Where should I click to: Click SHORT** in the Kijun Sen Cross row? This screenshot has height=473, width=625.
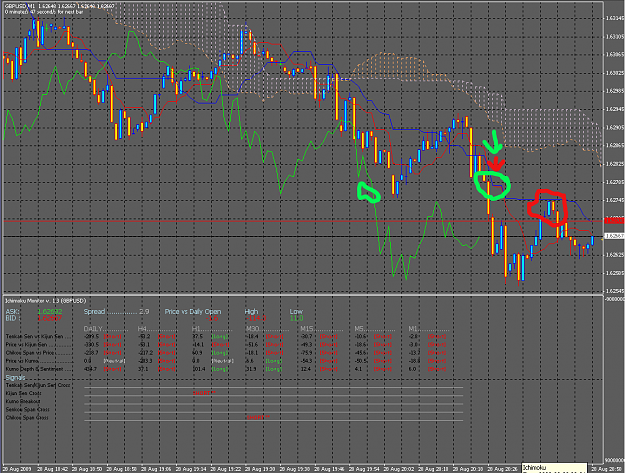click(204, 393)
